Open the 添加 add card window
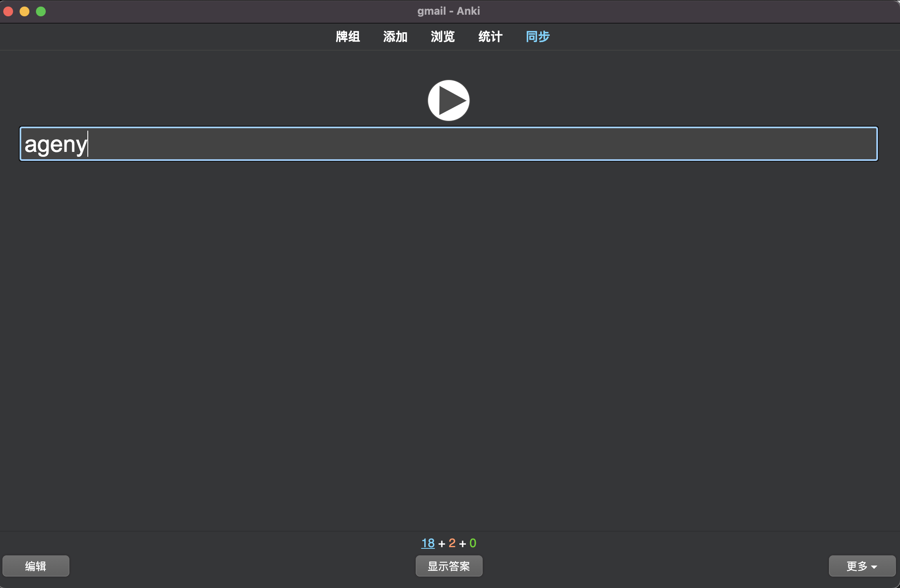Image resolution: width=900 pixels, height=588 pixels. coord(395,37)
